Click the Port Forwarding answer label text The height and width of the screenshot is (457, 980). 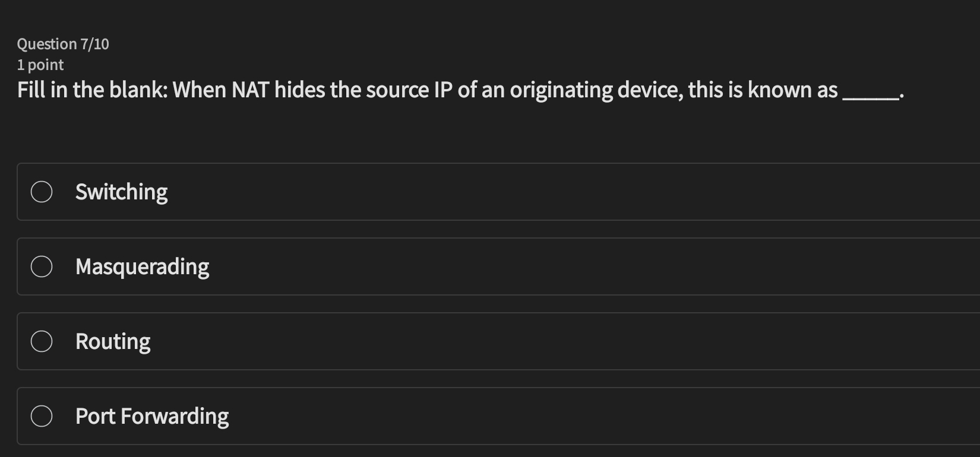(152, 416)
